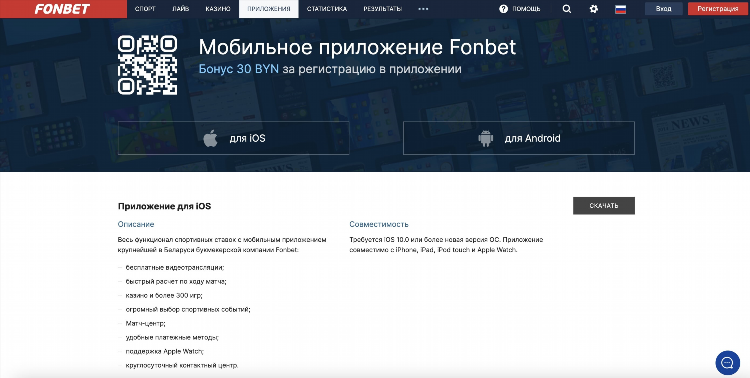Viewport: 750px width, 378px height.
Task: Click круглосуточный контактный центр item
Action: click(x=182, y=365)
